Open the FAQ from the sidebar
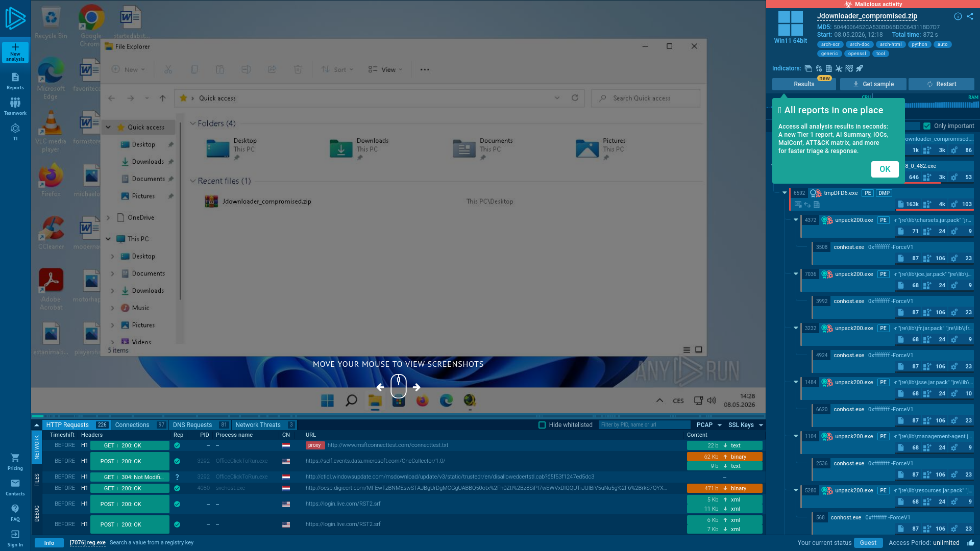 [x=15, y=513]
